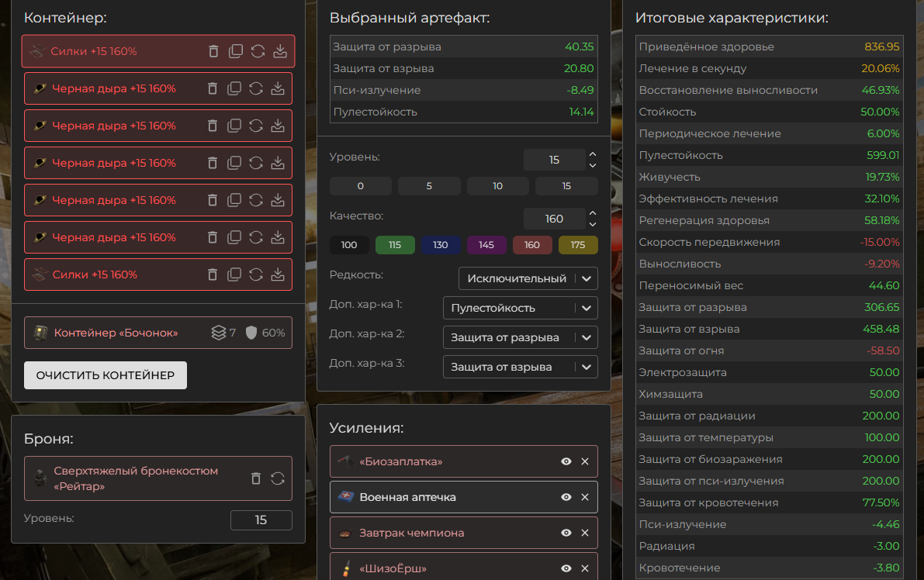Duplicate the first Черная дыра artifact

point(234,88)
